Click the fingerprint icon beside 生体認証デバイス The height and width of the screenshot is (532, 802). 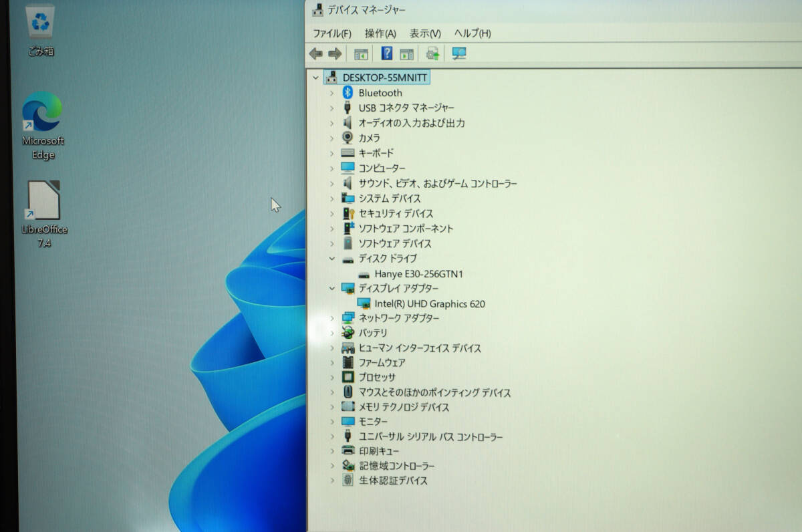[348, 481]
